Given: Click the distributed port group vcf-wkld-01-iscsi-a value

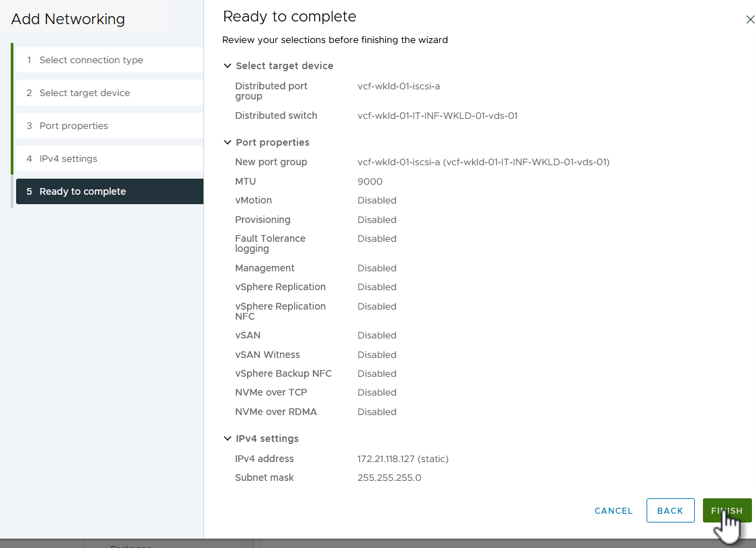Looking at the screenshot, I should 399,86.
